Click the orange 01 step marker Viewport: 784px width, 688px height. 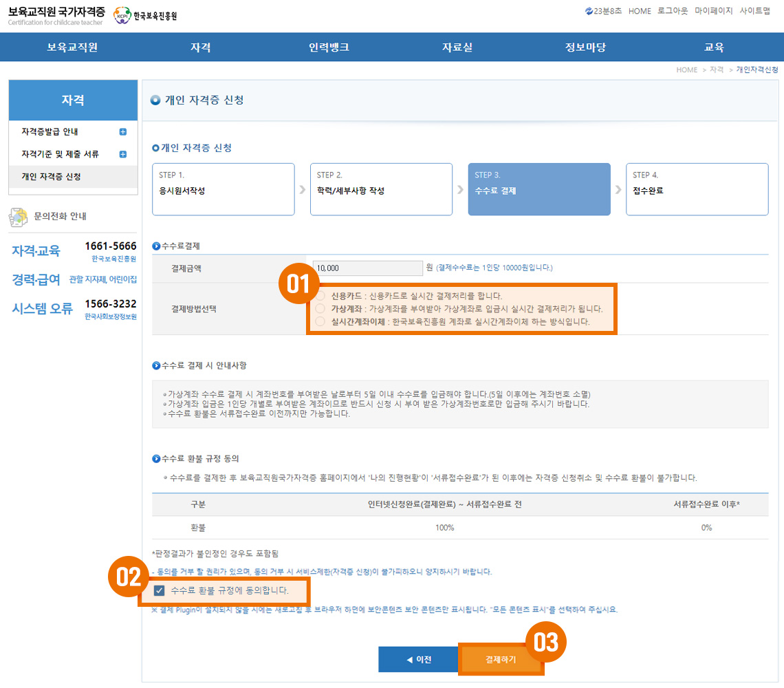click(298, 285)
